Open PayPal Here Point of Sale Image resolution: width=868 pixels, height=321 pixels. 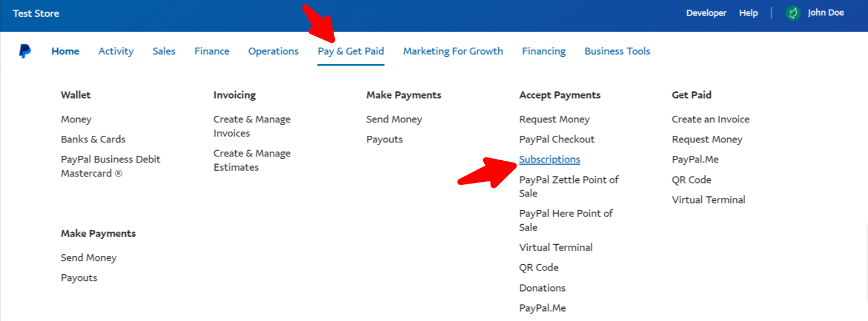pos(566,220)
